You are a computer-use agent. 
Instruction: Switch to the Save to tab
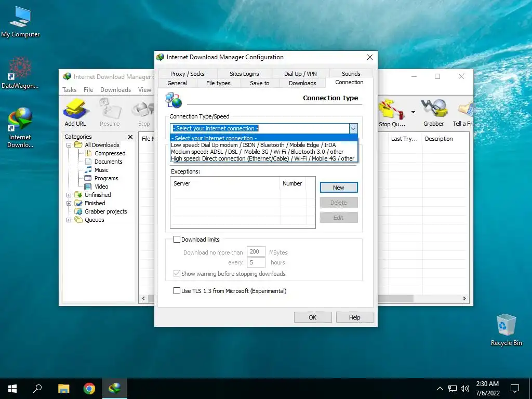point(260,83)
